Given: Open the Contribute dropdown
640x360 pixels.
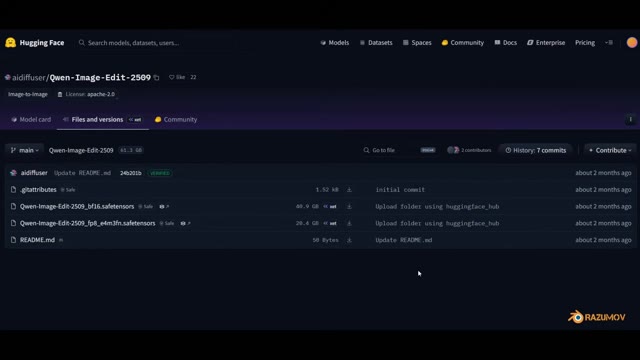Looking at the screenshot, I should (610, 150).
